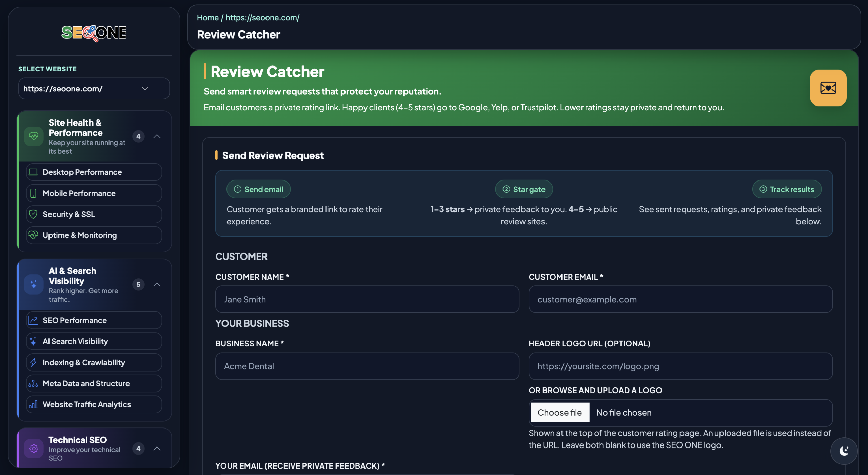Screen dimensions: 868x475
Task: Click the 'Send Review Request' heading
Action: click(x=273, y=155)
